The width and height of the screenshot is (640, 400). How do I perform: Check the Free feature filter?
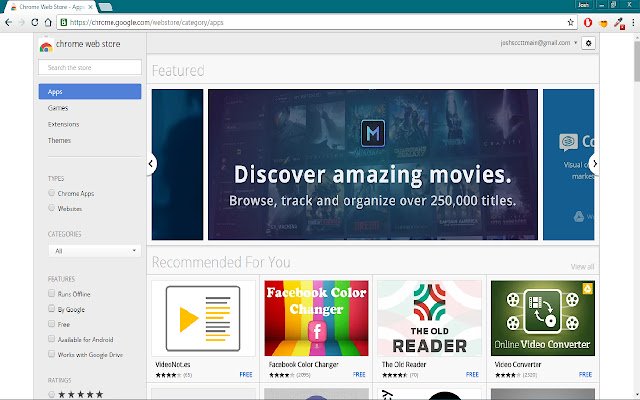coord(51,324)
